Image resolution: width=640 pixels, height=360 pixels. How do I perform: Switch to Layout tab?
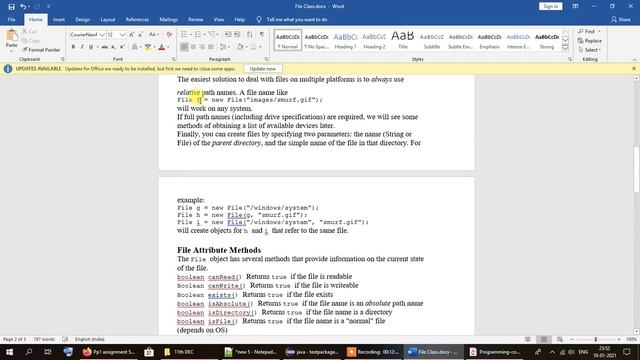[x=108, y=20]
